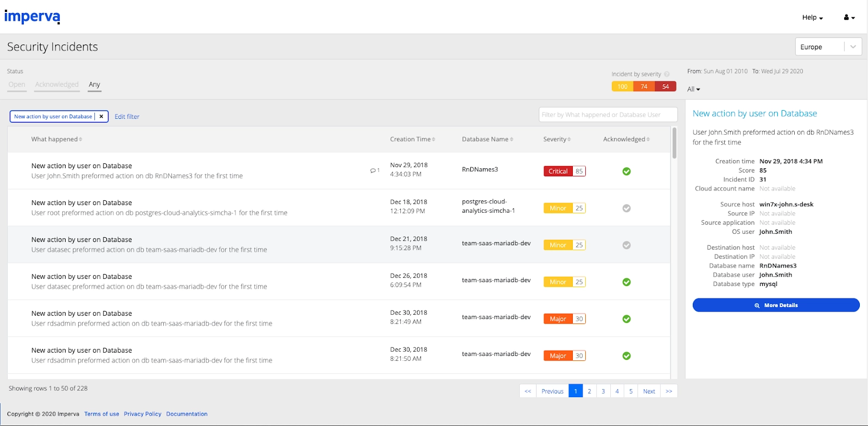Click the Previous page button

(552, 391)
